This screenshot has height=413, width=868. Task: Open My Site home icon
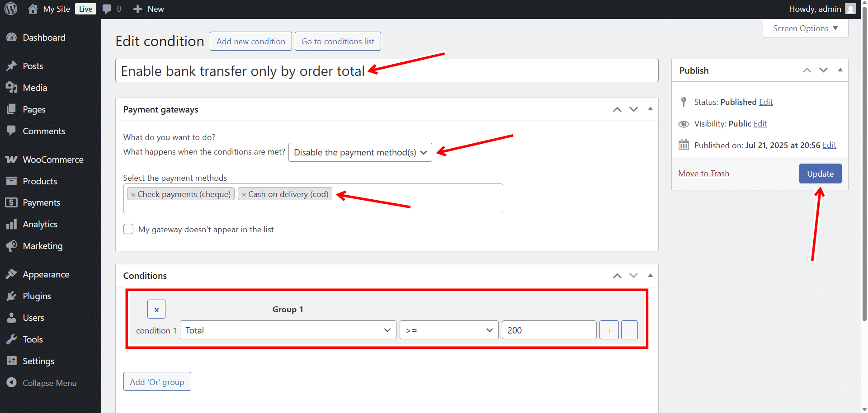[x=33, y=9]
